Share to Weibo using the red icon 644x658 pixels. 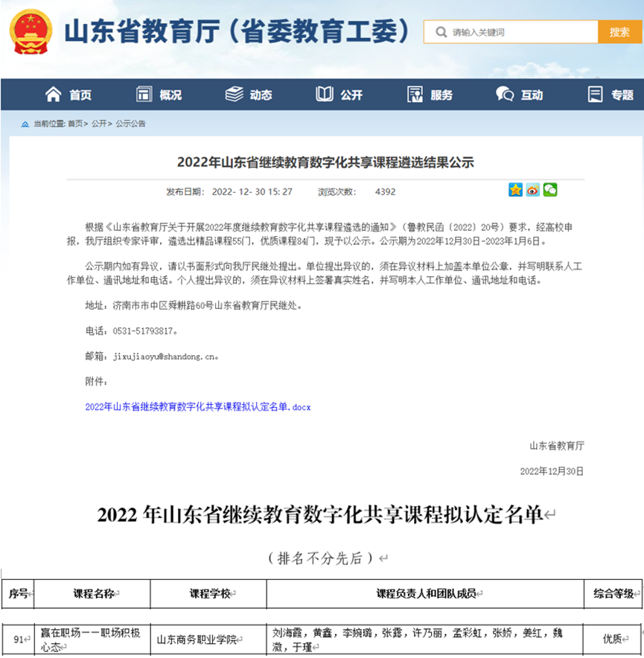click(x=532, y=190)
